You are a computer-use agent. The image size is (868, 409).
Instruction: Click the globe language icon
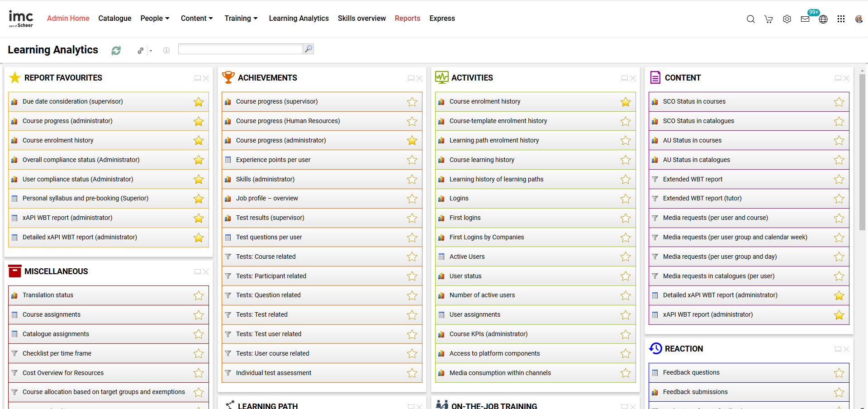(x=823, y=19)
